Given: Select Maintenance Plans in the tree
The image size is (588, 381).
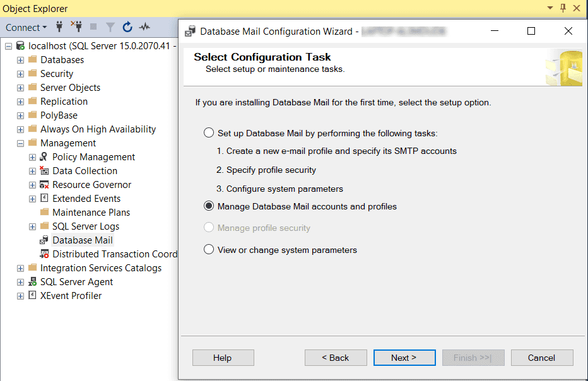Looking at the screenshot, I should point(91,213).
